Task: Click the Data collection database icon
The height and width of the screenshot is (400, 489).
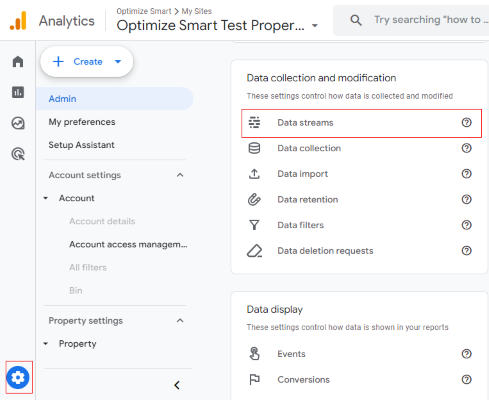Action: click(254, 148)
